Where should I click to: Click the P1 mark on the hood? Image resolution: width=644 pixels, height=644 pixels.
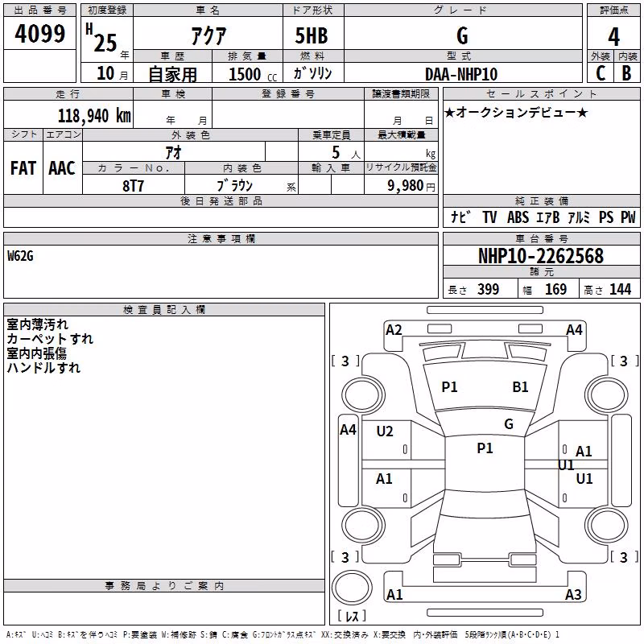[449, 387]
